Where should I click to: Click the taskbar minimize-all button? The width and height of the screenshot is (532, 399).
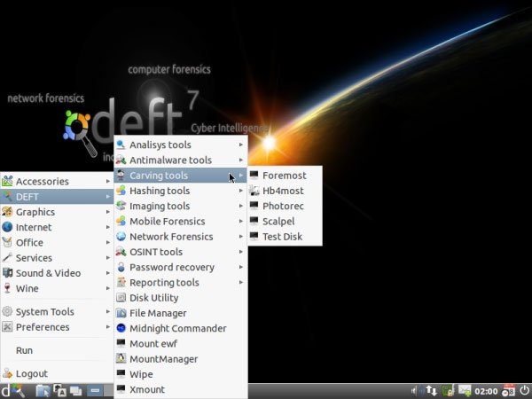pos(95,391)
